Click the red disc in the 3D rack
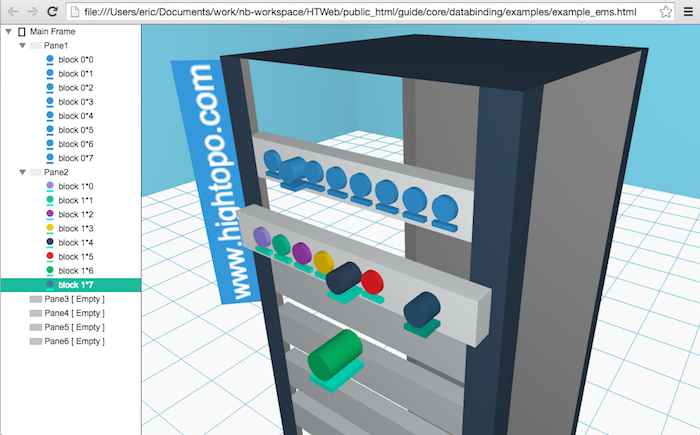This screenshot has width=700, height=435. [373, 282]
